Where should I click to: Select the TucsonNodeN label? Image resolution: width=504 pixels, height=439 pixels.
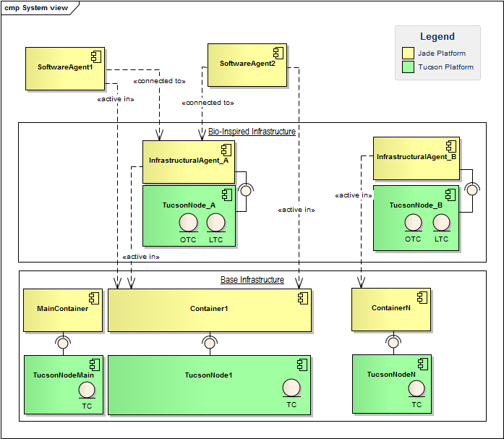point(391,375)
